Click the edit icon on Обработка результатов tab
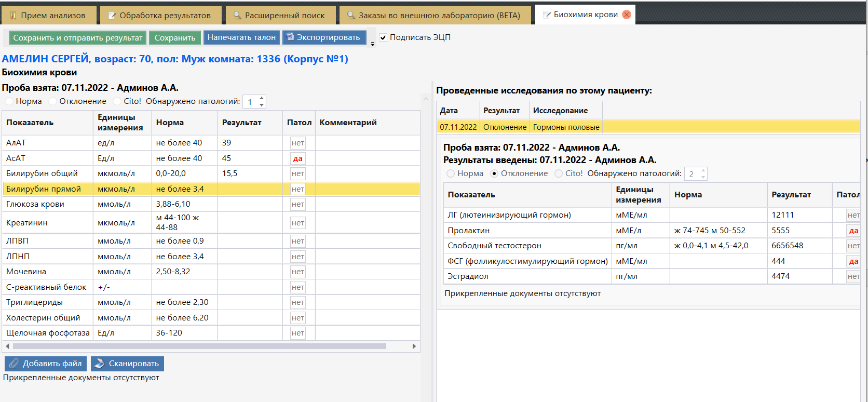Screen dimensions: 868x402 [x=112, y=16]
